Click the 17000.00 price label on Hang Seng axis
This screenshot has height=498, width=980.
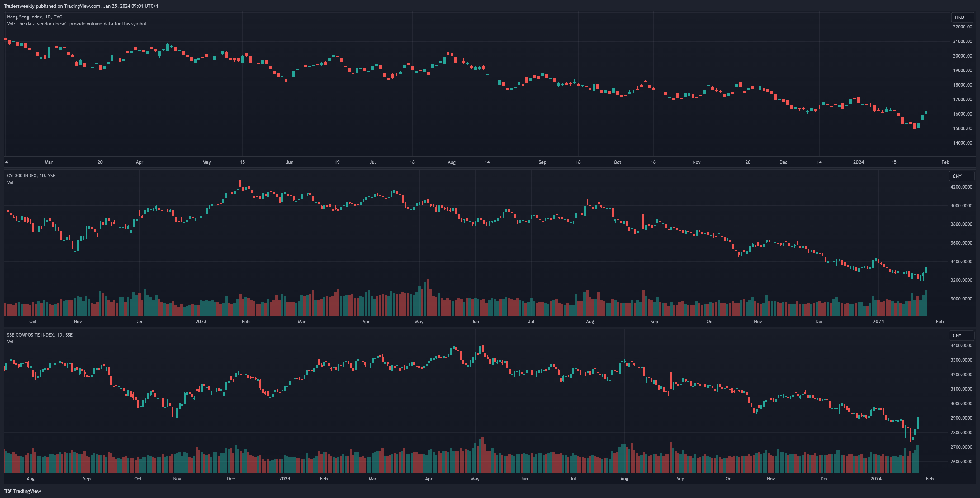point(963,99)
